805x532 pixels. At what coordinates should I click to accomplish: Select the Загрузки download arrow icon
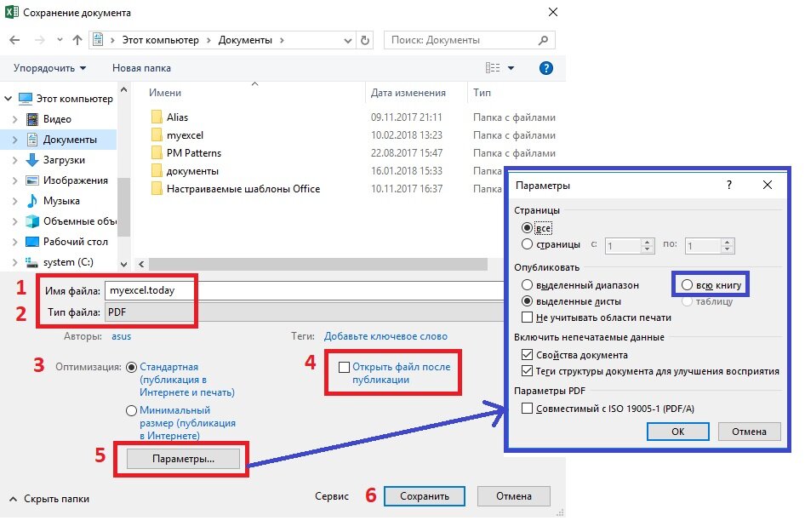[x=31, y=160]
